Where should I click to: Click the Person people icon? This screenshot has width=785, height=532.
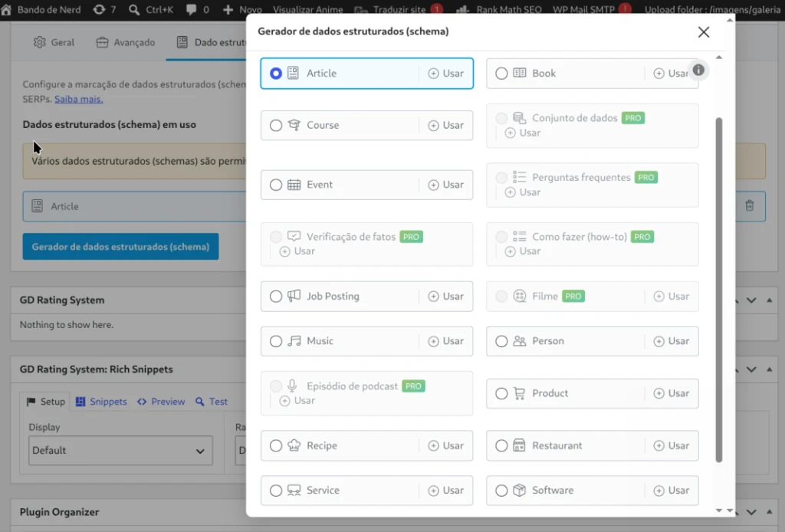(x=520, y=341)
